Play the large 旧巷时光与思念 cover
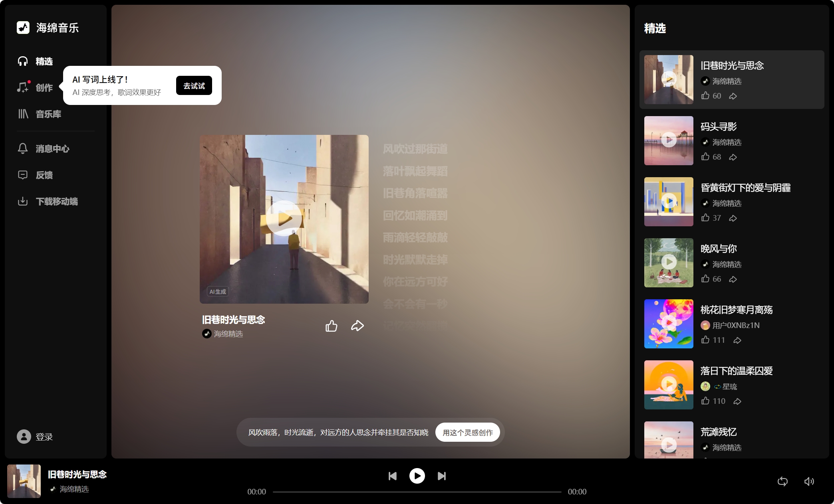The width and height of the screenshot is (834, 504). (x=284, y=218)
